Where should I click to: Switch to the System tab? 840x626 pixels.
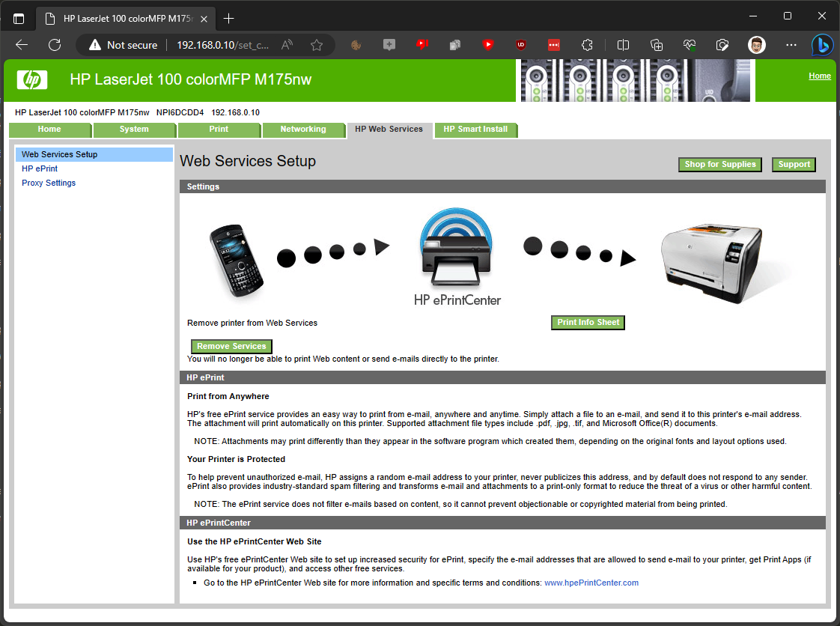[x=134, y=129]
